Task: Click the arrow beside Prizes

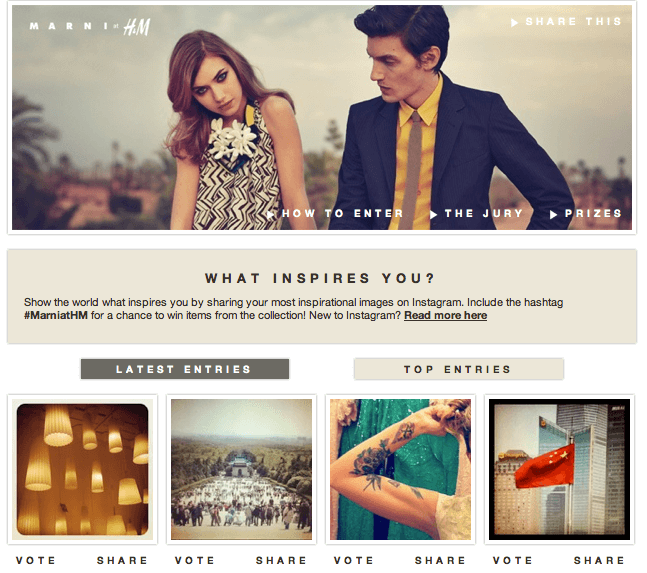Action: click(x=553, y=214)
